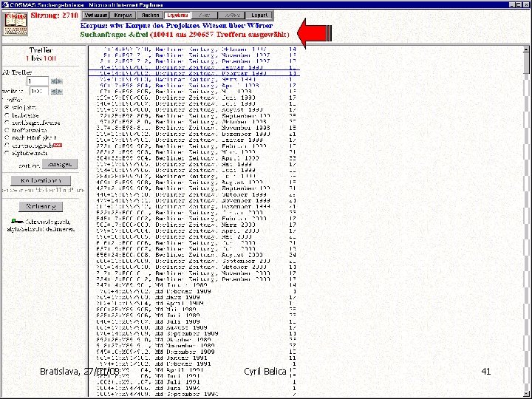Click the COSMAS book logo icon

point(16,24)
